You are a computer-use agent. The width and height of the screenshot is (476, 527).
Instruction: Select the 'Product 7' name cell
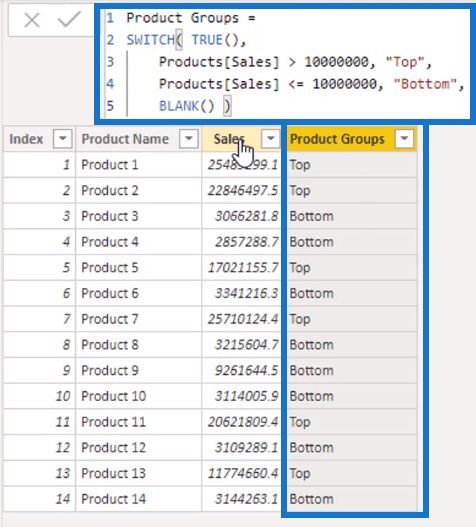coord(139,319)
